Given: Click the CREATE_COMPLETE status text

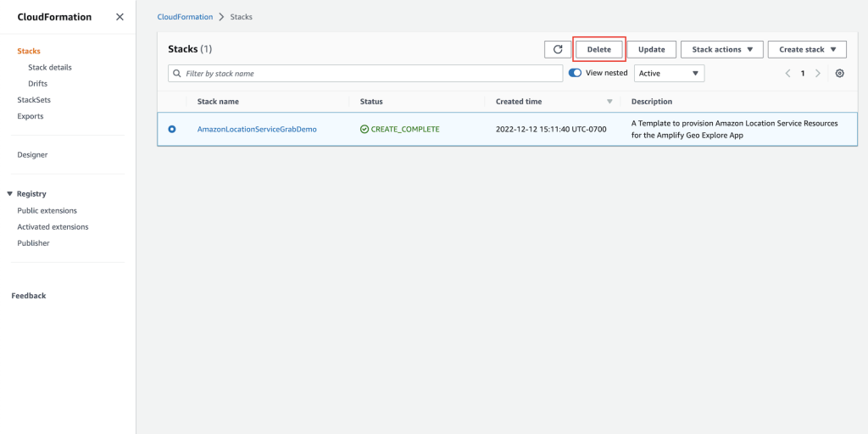Looking at the screenshot, I should pyautogui.click(x=405, y=129).
